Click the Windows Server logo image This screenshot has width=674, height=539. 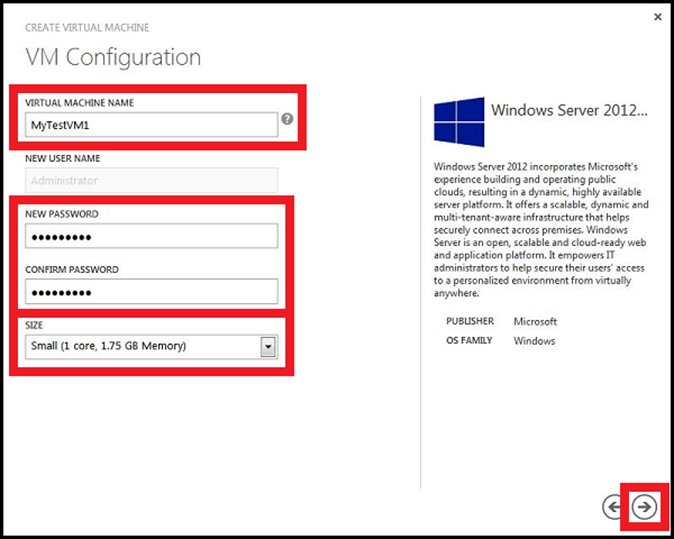click(459, 122)
